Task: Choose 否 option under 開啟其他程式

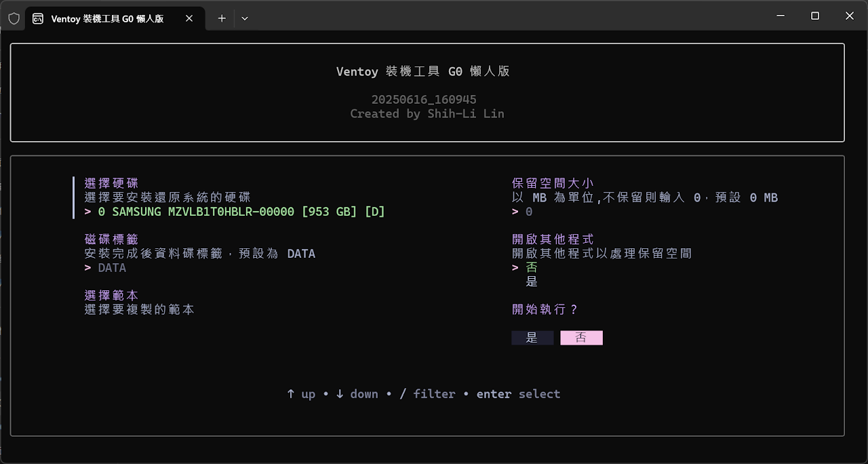Action: 532,267
